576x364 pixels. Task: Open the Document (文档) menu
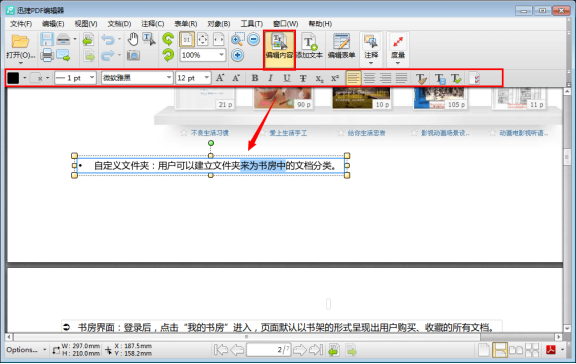click(x=119, y=24)
